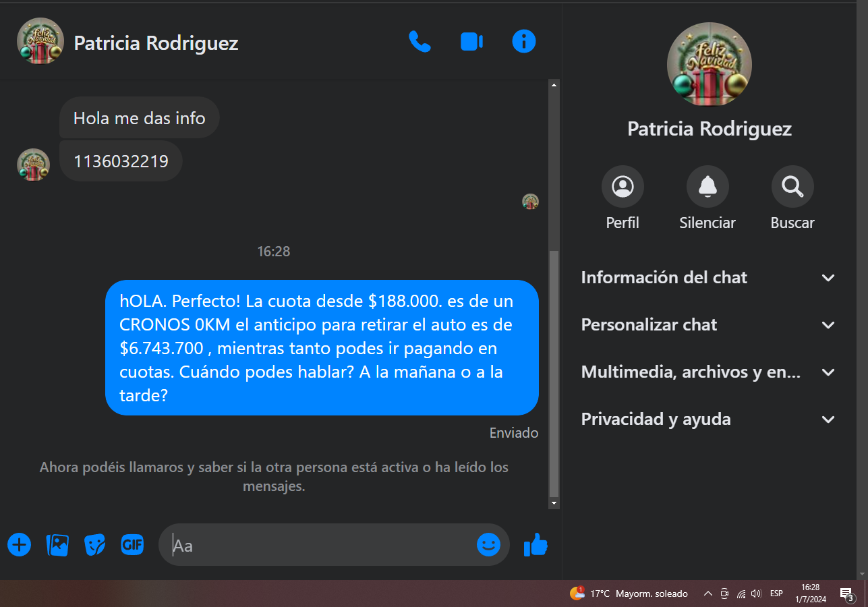The width and height of the screenshot is (868, 607).
Task: Open the GIF picker
Action: 132,544
